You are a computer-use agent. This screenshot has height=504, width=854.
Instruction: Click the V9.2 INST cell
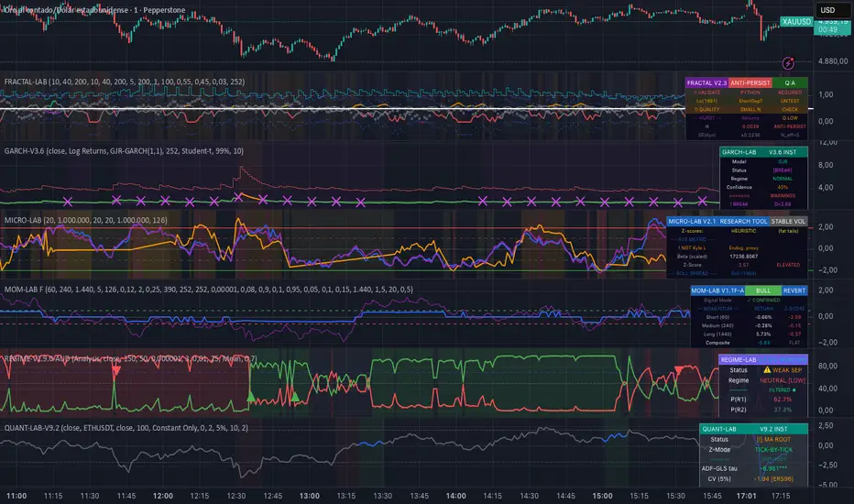pyautogui.click(x=773, y=429)
